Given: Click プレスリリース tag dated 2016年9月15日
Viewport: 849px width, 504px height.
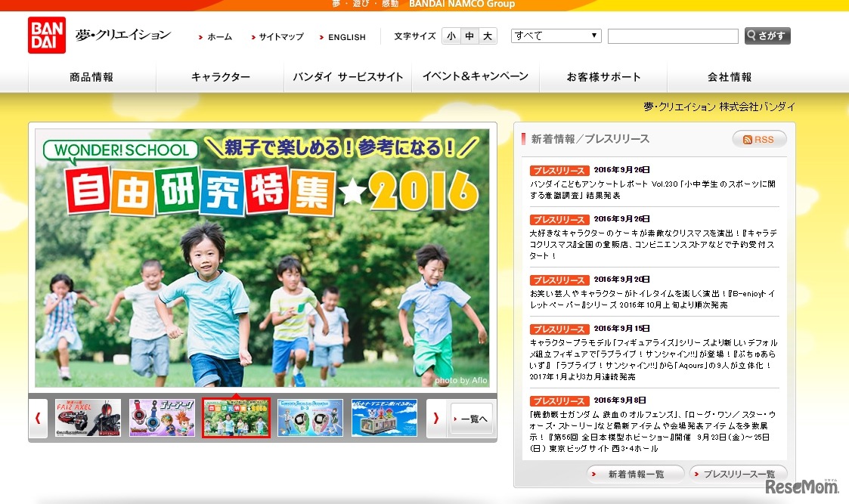Looking at the screenshot, I should [559, 329].
